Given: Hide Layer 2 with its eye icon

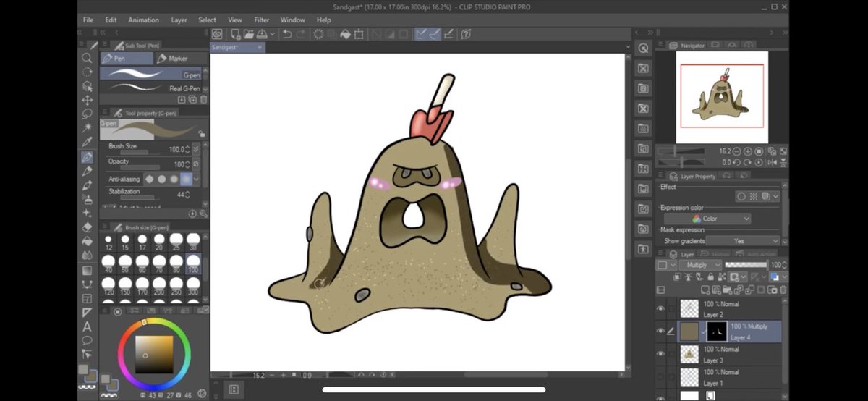Looking at the screenshot, I should click(x=660, y=309).
